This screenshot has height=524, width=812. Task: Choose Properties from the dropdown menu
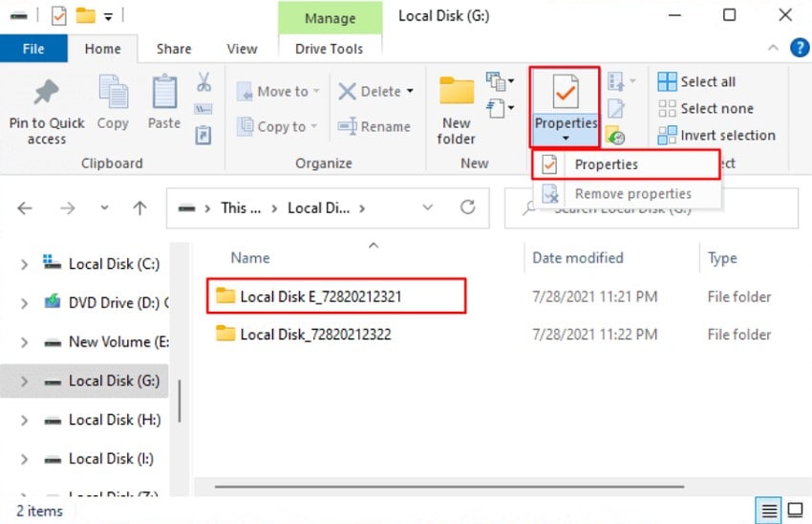point(626,164)
